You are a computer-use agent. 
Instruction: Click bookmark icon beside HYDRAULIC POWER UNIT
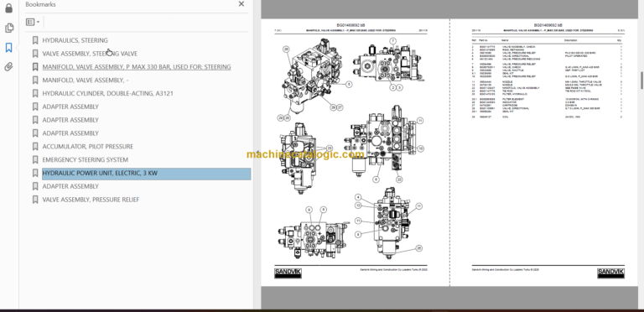[35, 174]
